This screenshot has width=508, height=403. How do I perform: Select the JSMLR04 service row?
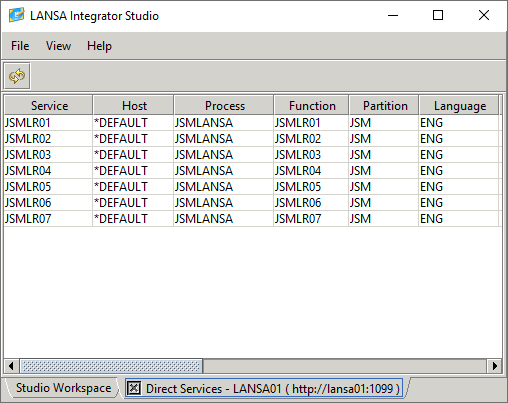[252, 171]
